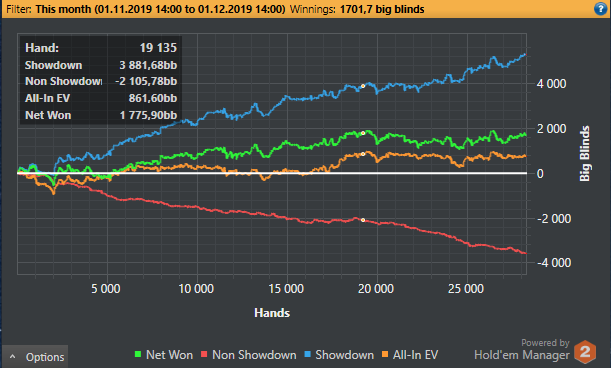Viewport: 611px width, 368px height.
Task: Click the 4 000 y-axis label
Action: [551, 84]
